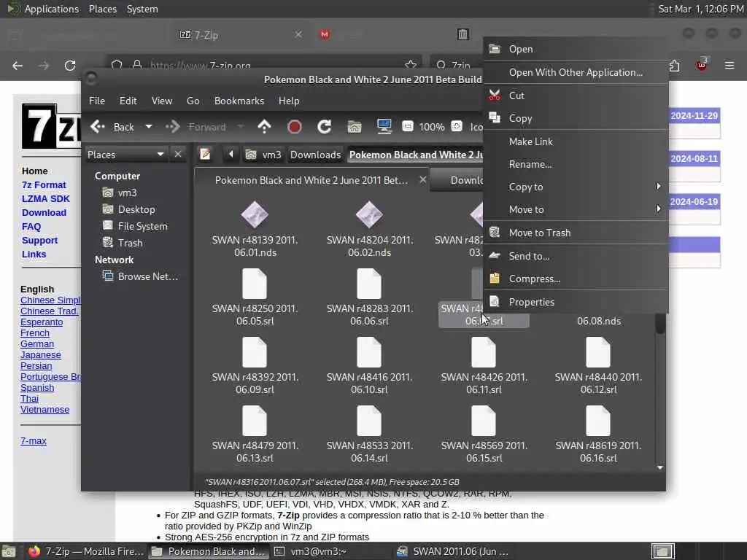This screenshot has height=560, width=747.
Task: Choose Rename in context menu
Action: click(x=576, y=164)
